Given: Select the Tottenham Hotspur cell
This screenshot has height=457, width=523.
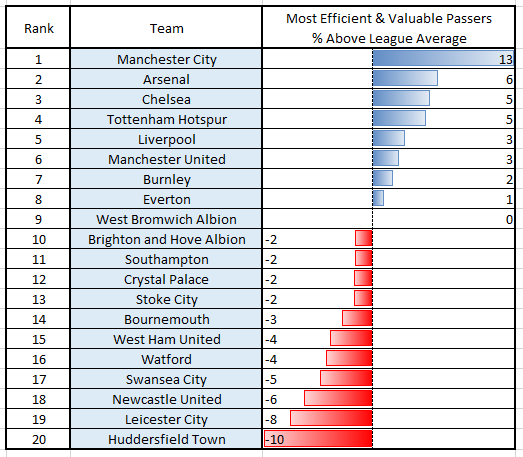Looking at the screenshot, I should (166, 119).
